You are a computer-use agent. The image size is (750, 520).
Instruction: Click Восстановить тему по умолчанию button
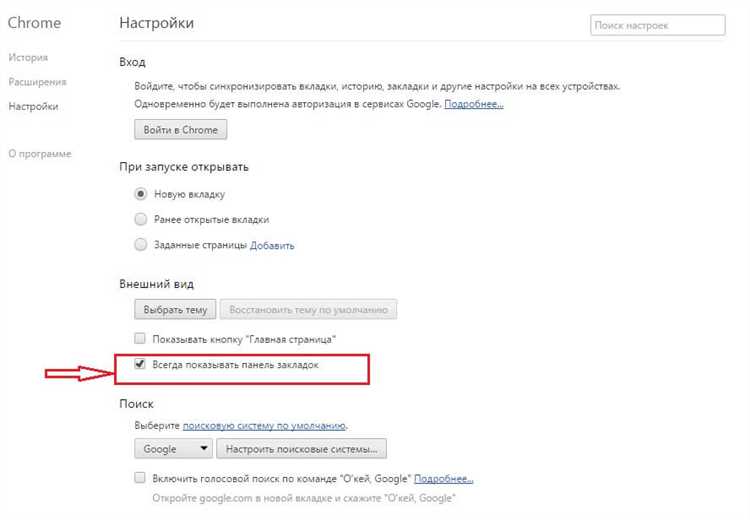coord(309,310)
